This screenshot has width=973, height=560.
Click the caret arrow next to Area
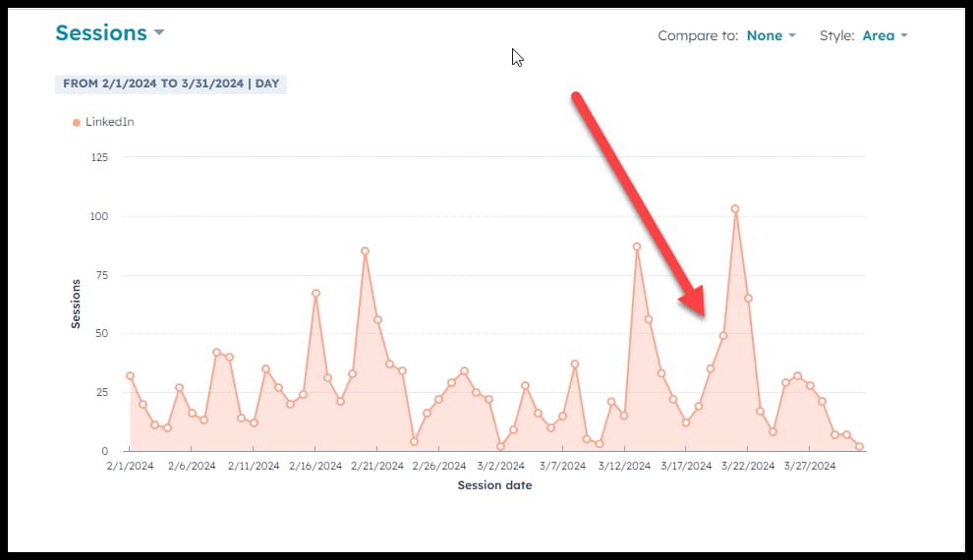pos(903,36)
